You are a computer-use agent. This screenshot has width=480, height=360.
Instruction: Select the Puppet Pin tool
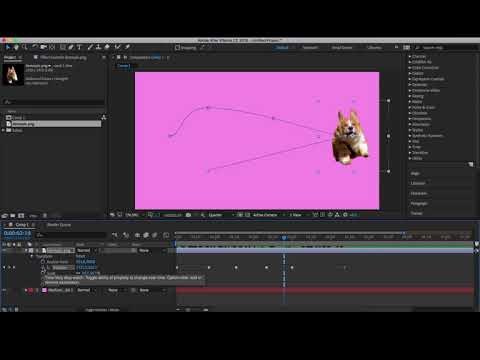[x=127, y=47]
